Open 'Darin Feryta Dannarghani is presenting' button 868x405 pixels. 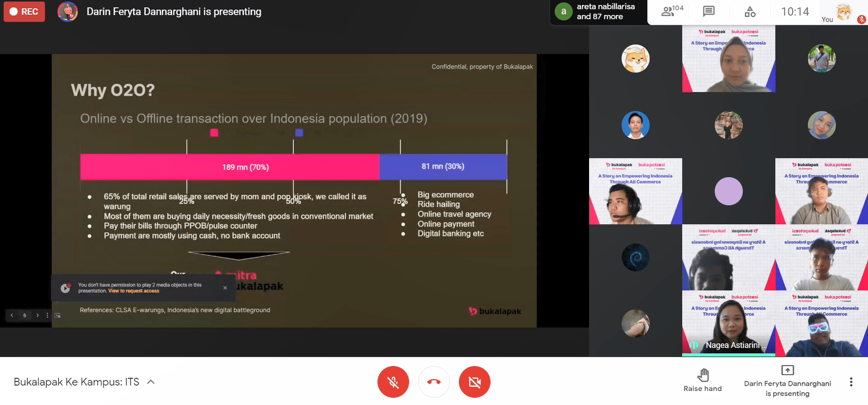(x=787, y=382)
